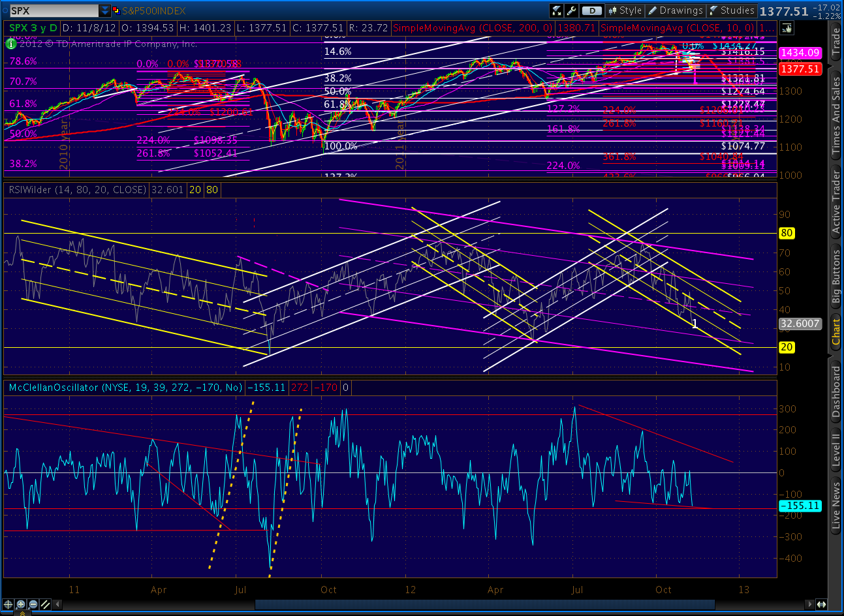The width and height of the screenshot is (844, 616).
Task: Click the colored symbol link icon
Action: (116, 11)
